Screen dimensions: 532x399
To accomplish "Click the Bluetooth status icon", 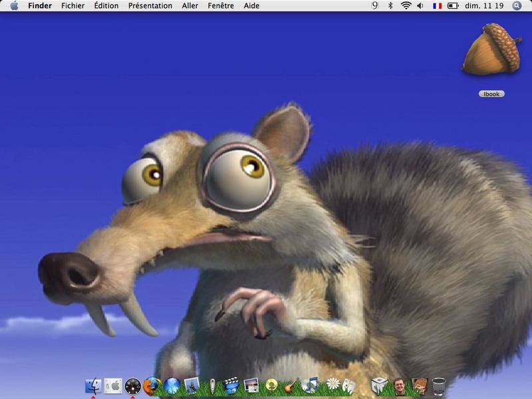I will pos(390,5).
